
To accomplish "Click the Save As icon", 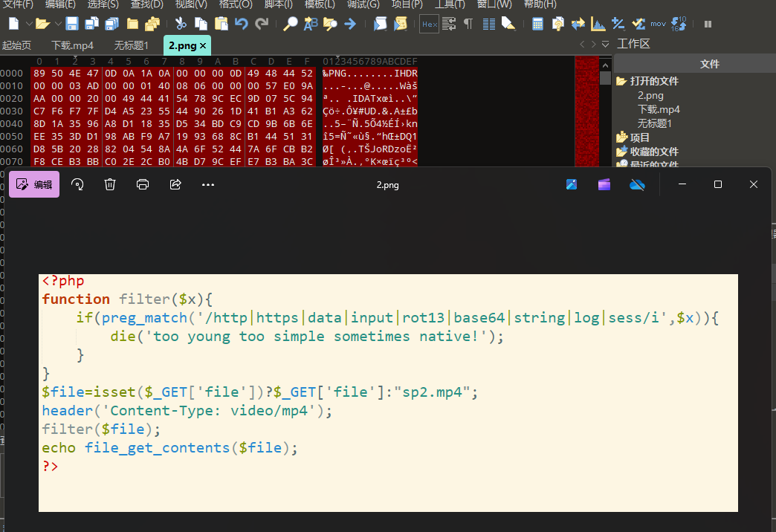I will (92, 23).
